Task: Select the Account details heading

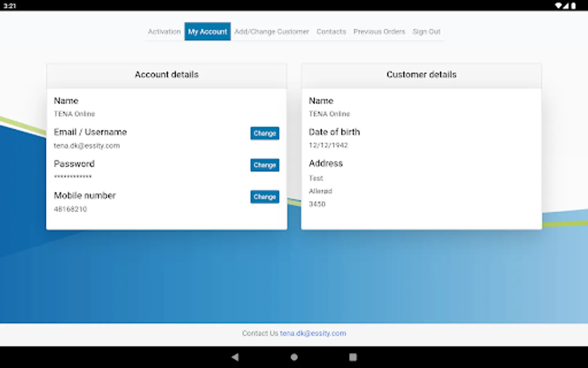Action: [x=167, y=74]
